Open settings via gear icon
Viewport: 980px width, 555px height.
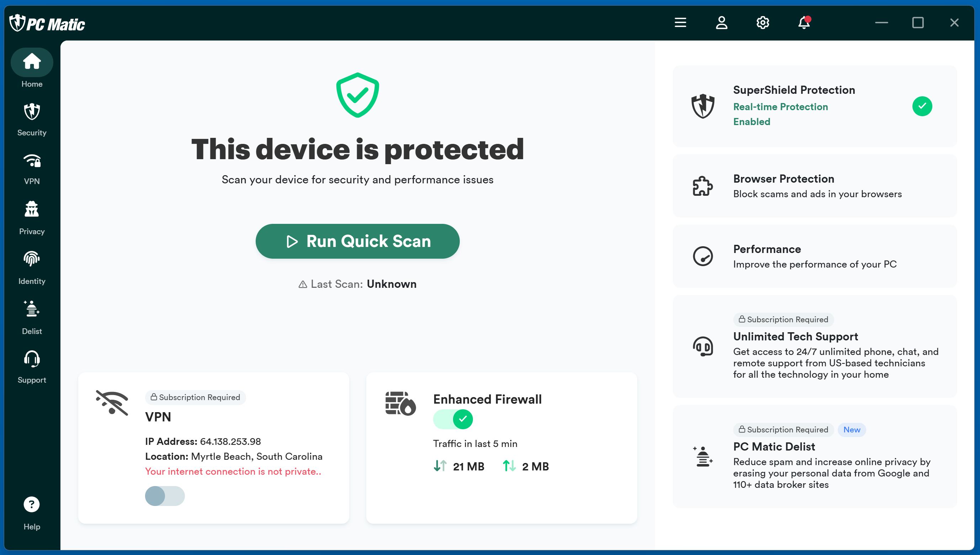click(x=763, y=22)
